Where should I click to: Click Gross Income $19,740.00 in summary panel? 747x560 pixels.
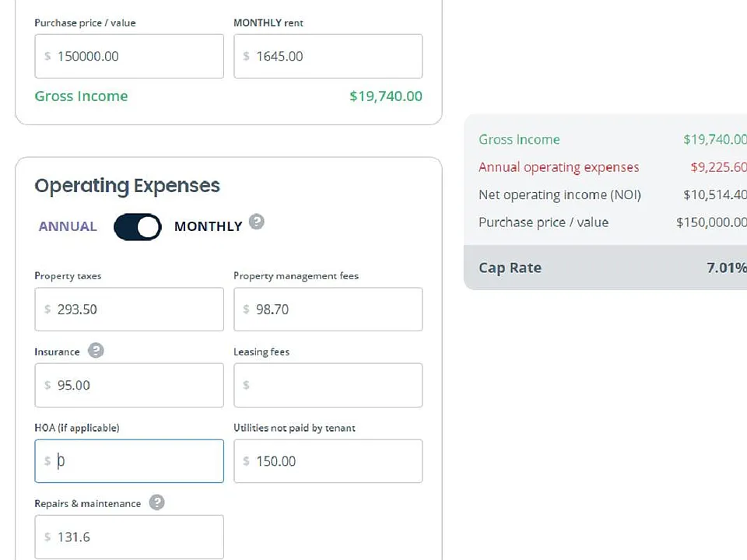click(714, 139)
